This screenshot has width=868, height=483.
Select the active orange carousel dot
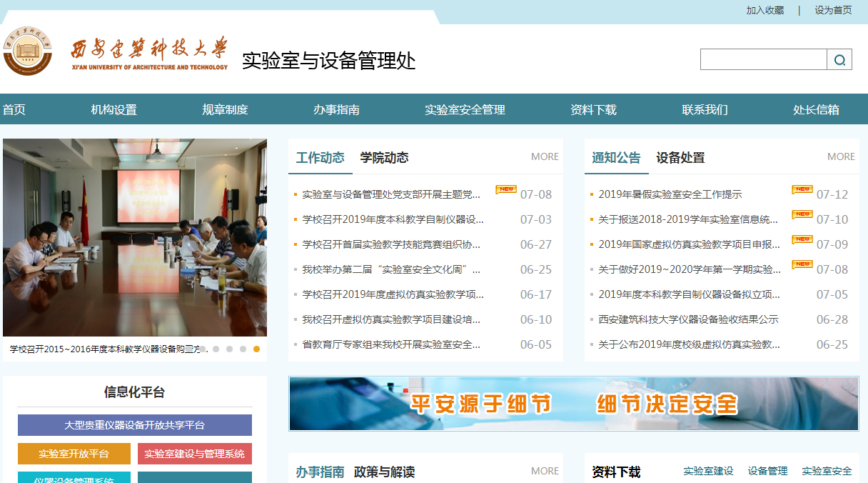[x=256, y=349]
